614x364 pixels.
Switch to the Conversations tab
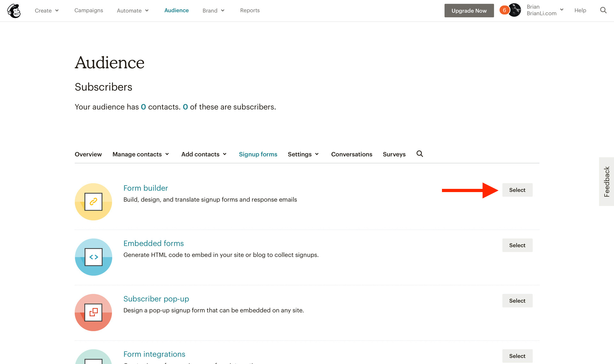[x=352, y=154]
